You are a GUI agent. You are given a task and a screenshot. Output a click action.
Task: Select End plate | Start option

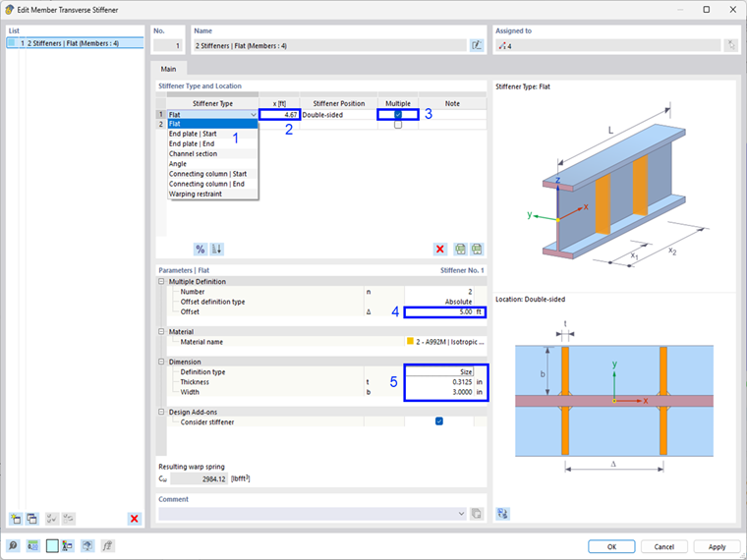[x=212, y=134]
